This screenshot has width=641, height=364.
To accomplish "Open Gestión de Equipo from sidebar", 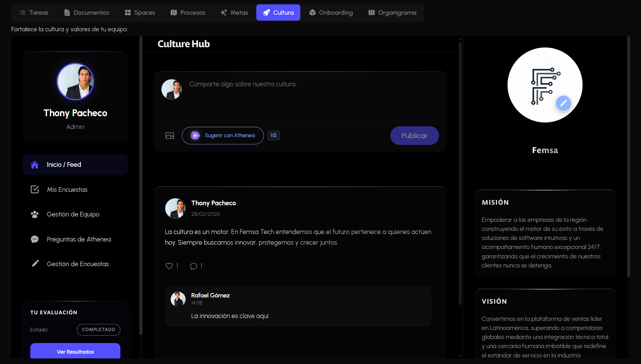I will (73, 214).
